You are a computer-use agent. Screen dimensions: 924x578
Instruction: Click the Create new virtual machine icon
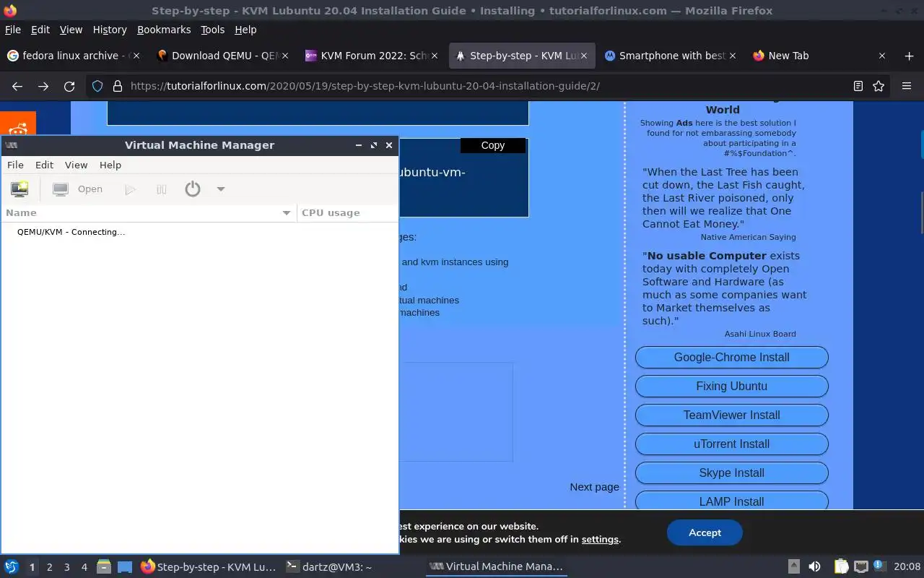tap(19, 189)
